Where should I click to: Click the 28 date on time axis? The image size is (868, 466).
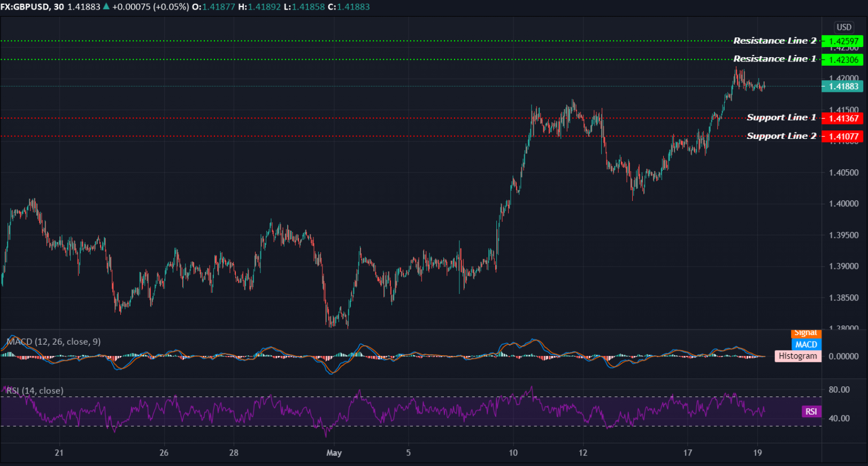(234, 453)
